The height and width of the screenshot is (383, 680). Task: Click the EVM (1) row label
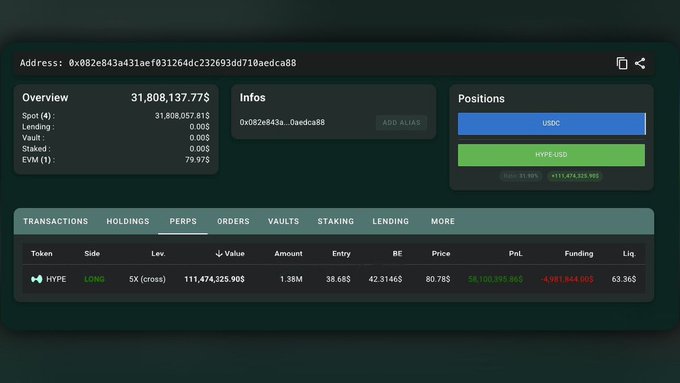click(x=38, y=160)
